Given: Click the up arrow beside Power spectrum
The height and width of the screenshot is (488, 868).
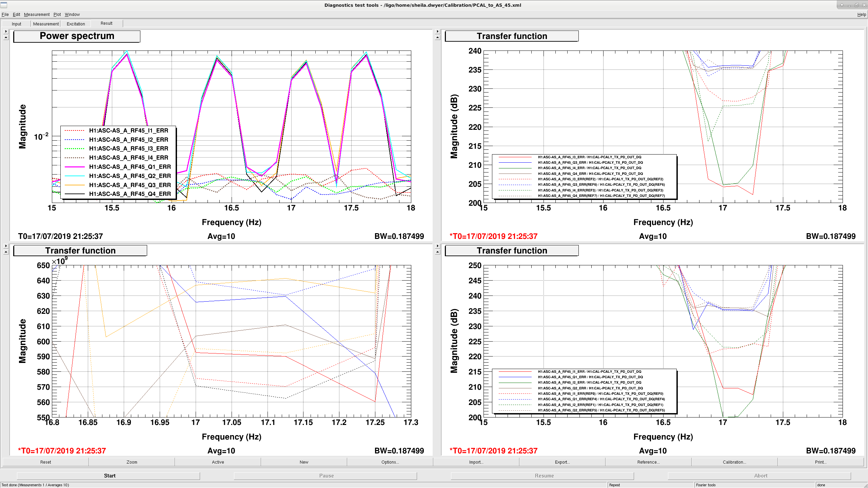Looking at the screenshot, I should (x=6, y=37).
